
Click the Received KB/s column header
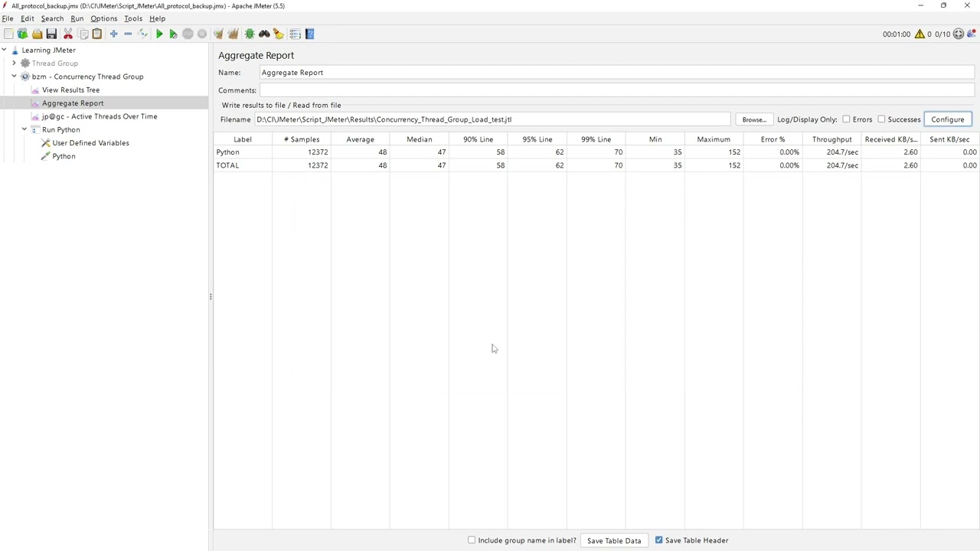(x=890, y=139)
